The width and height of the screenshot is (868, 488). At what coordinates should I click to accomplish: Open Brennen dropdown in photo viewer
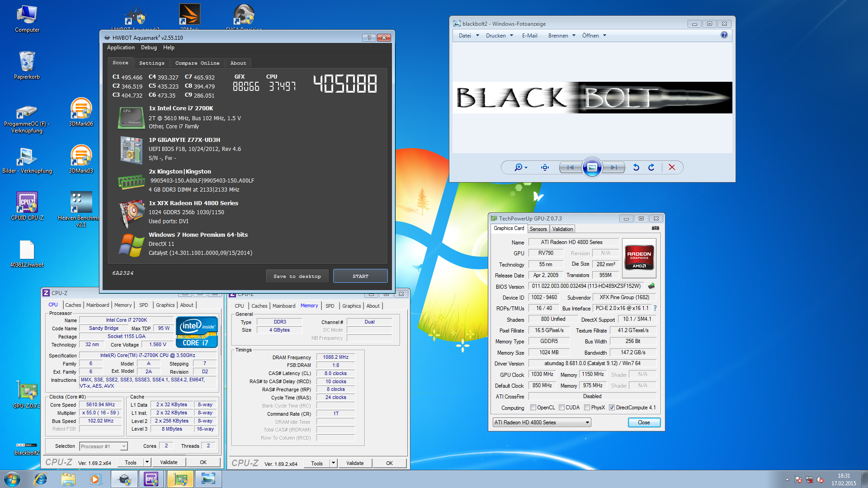tap(562, 36)
